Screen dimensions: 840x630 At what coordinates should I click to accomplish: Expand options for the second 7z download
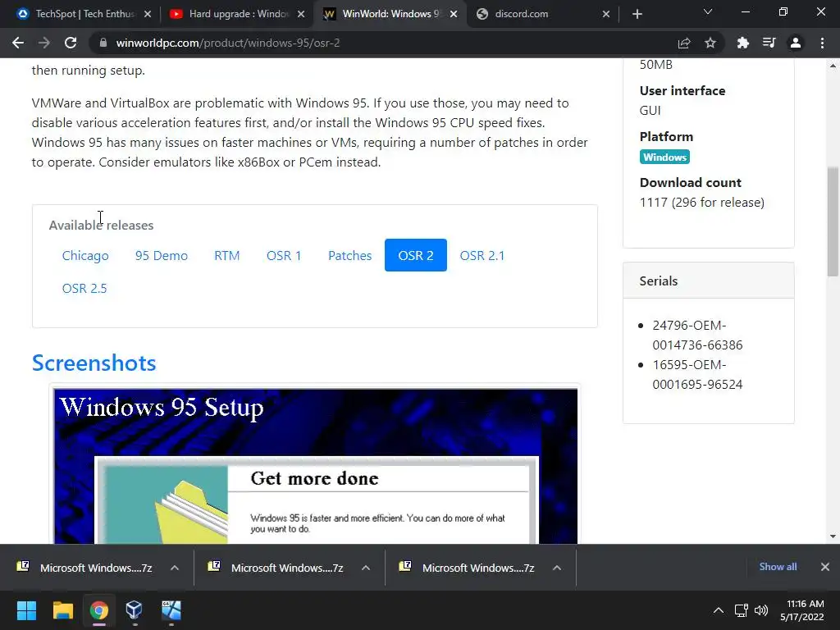pyautogui.click(x=366, y=568)
